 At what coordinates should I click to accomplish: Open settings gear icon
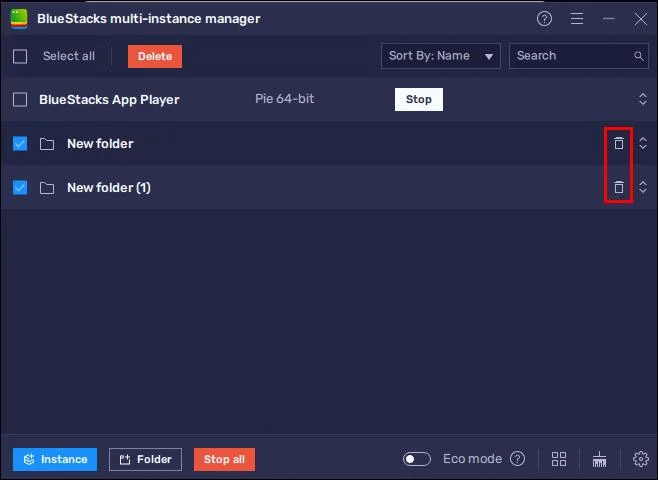tap(640, 459)
